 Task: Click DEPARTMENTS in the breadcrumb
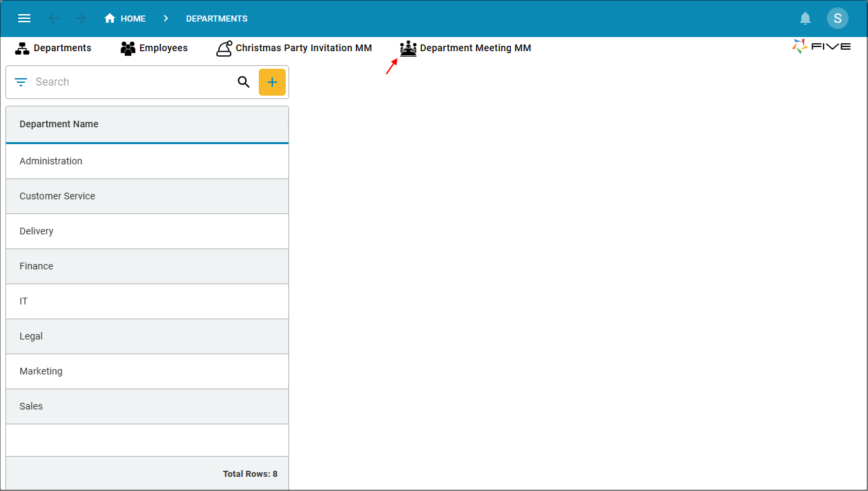pos(217,18)
